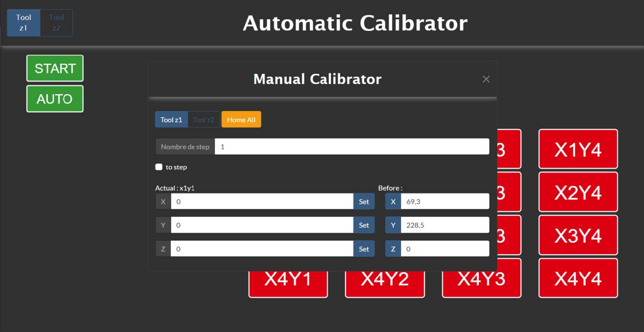Enable the 'to step' checkbox
Screen dimensions: 644x332
coord(159,166)
